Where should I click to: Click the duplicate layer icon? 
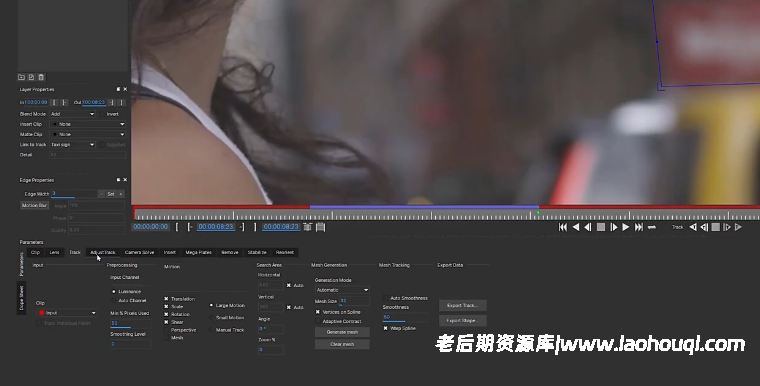[x=32, y=77]
